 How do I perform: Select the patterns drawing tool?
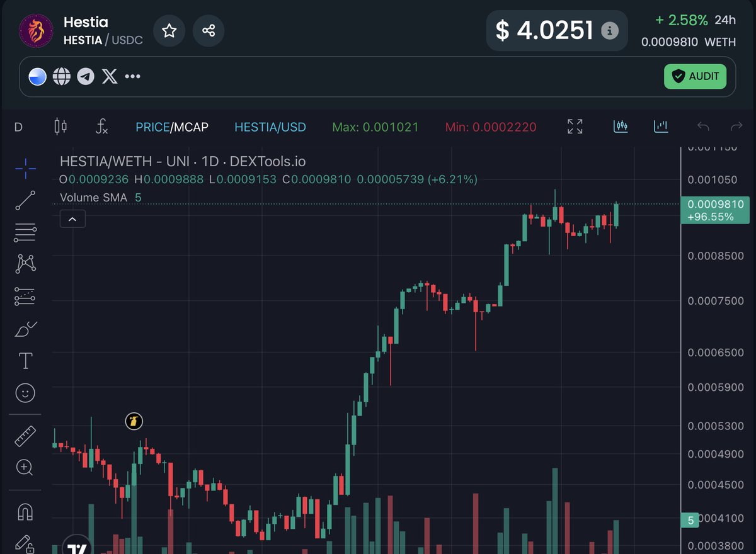pyautogui.click(x=25, y=264)
